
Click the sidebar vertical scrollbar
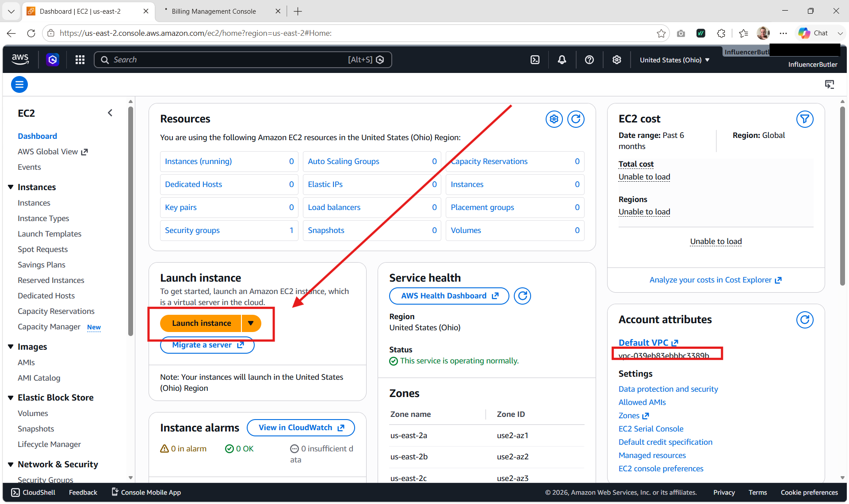[130, 221]
